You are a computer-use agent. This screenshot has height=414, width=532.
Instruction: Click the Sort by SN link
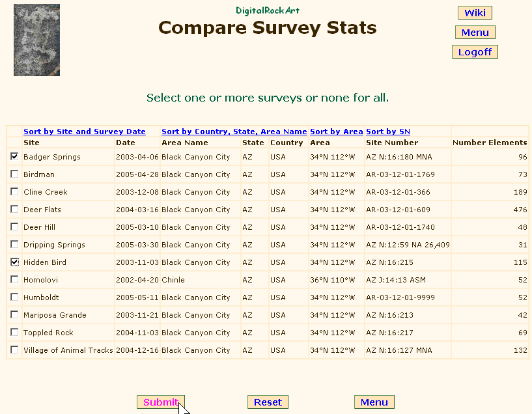[x=388, y=131]
